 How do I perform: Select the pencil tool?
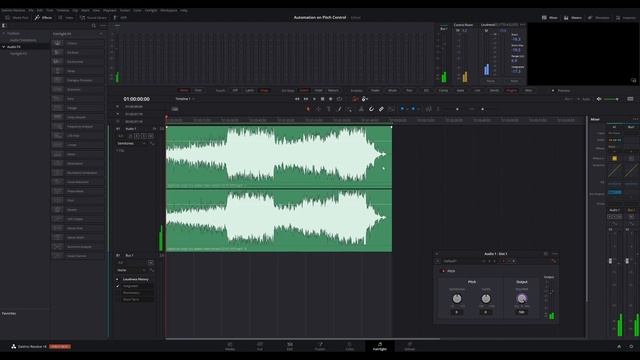[x=339, y=109]
